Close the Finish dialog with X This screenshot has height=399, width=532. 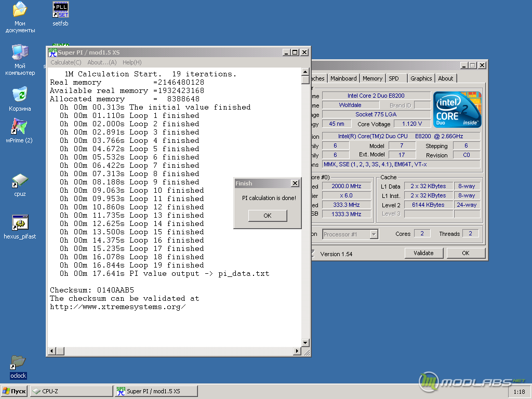295,183
